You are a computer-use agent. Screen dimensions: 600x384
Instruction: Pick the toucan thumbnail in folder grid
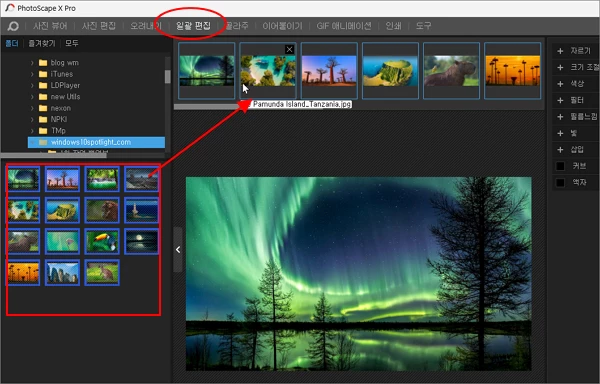pos(102,241)
